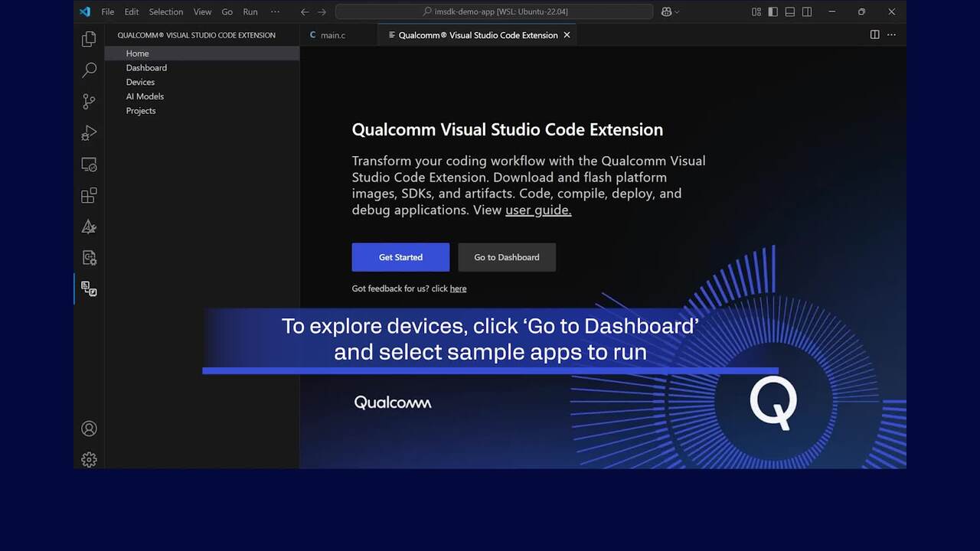This screenshot has height=551, width=980.
Task: Click the feedback 'here' link
Action: click(458, 289)
